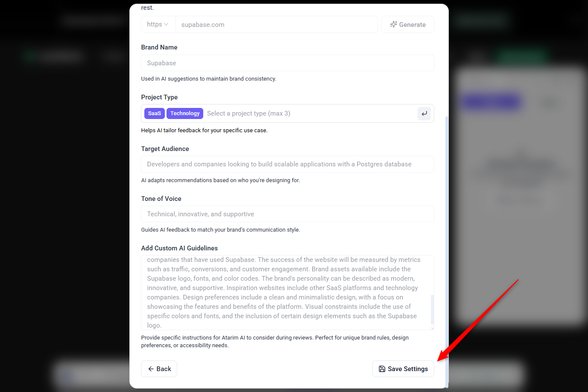Select the Technology project type tag

pyautogui.click(x=185, y=113)
